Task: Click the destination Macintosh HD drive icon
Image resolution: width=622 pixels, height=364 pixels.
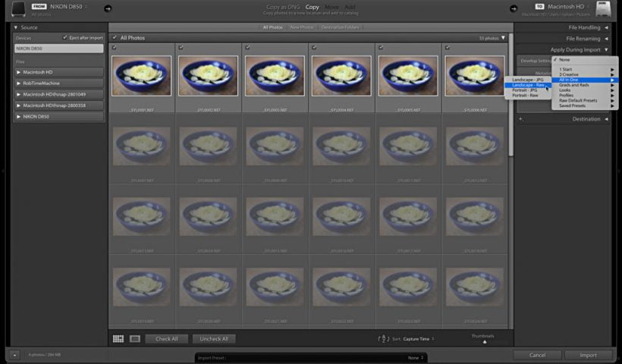Action: click(602, 9)
